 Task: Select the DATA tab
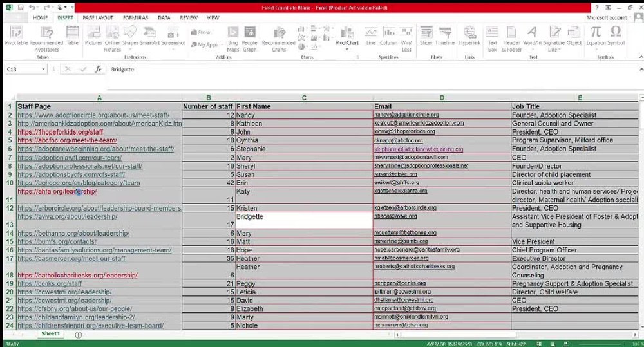[x=164, y=17]
